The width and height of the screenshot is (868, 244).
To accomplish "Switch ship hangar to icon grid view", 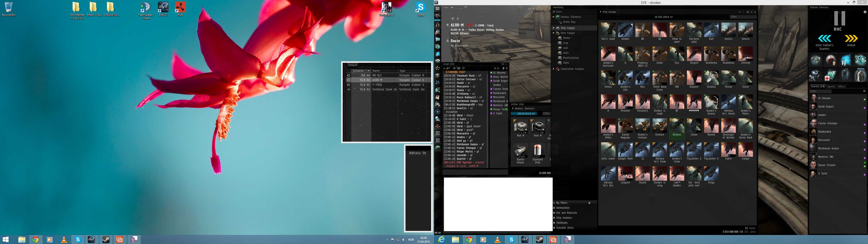I will tap(748, 12).
